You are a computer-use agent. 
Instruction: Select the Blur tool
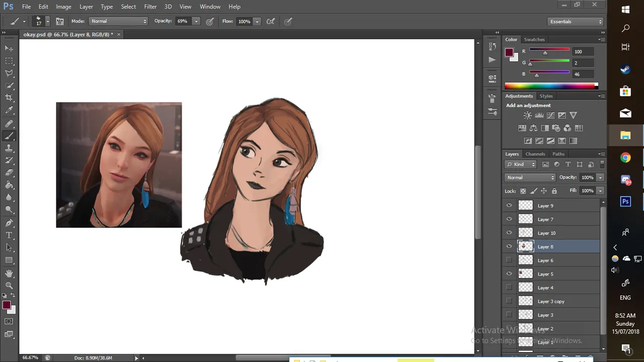point(9,197)
